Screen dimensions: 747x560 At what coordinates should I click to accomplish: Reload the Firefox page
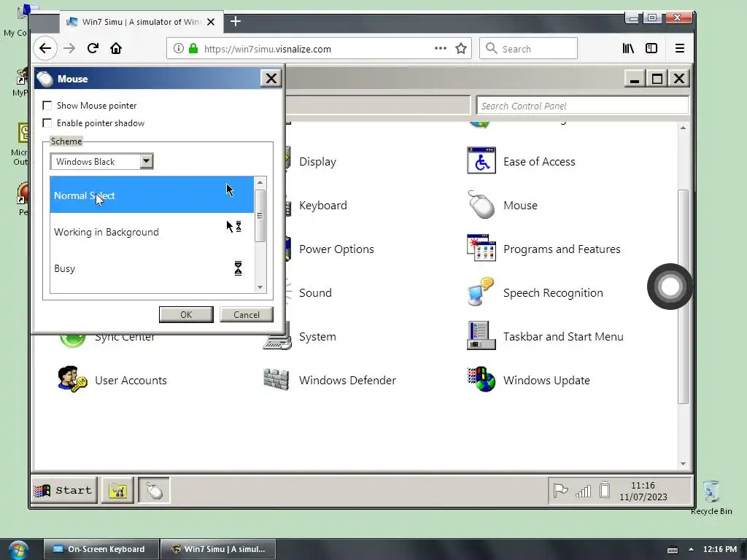pyautogui.click(x=93, y=48)
